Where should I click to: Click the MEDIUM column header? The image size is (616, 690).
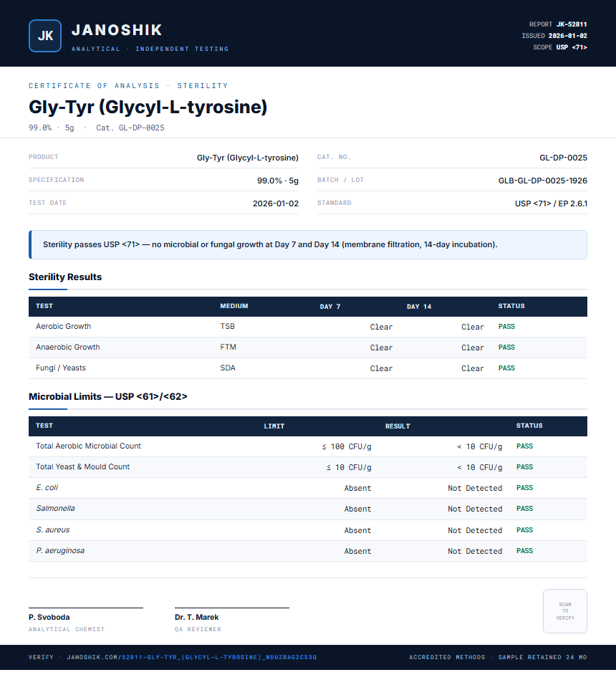[234, 306]
